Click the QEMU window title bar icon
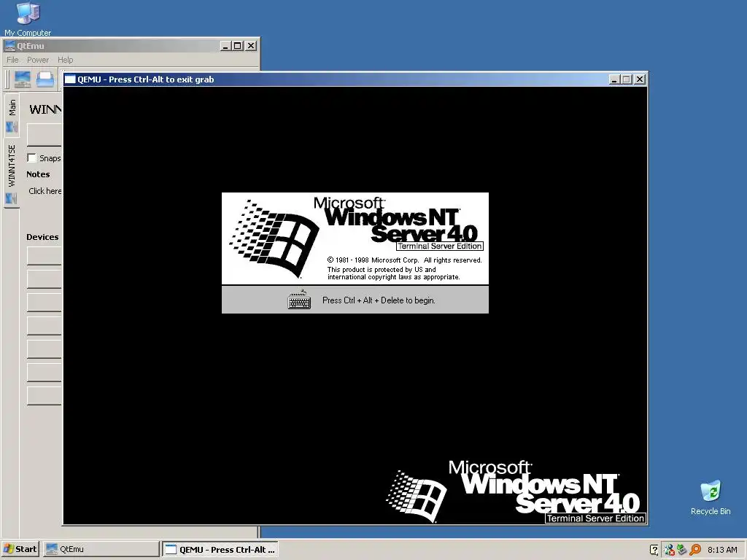 click(x=70, y=79)
